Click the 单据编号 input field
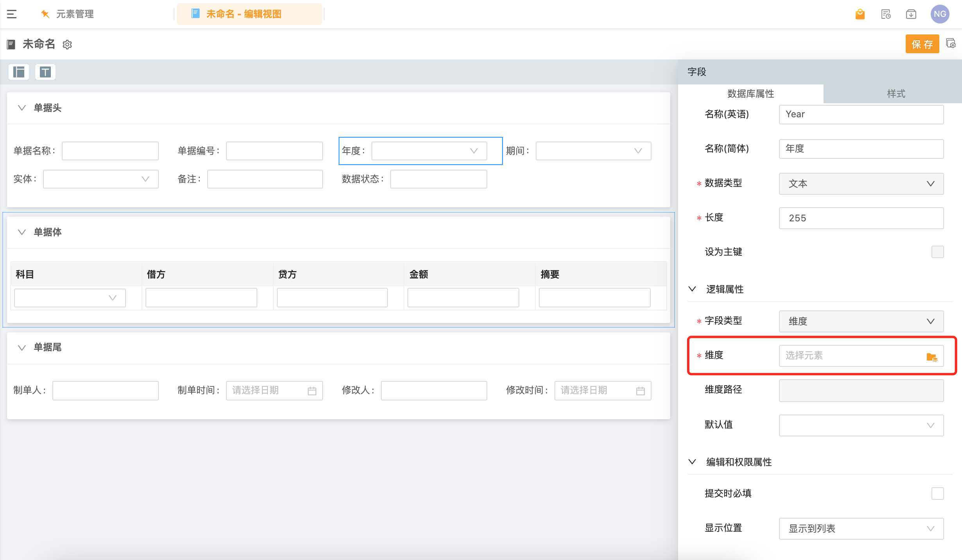The width and height of the screenshot is (962, 560). pyautogui.click(x=274, y=151)
